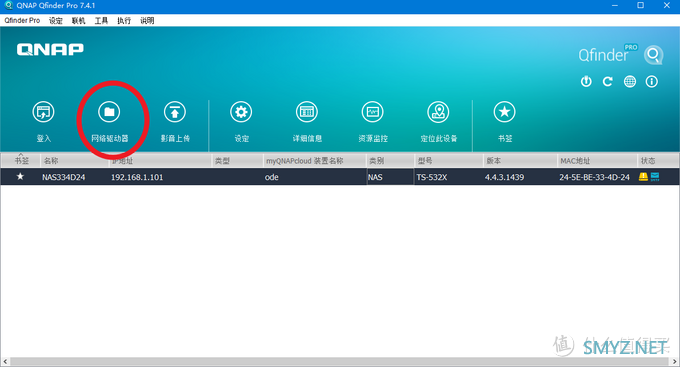Sort by myQNAPcloud 装置名称 column header
This screenshot has height=367, width=680.
314,161
